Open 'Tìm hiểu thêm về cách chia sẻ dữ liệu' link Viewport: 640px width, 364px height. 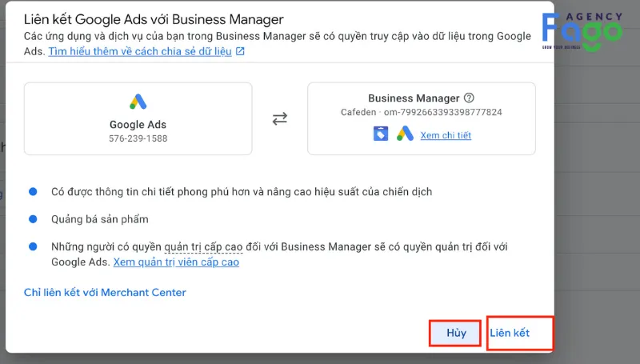(140, 51)
